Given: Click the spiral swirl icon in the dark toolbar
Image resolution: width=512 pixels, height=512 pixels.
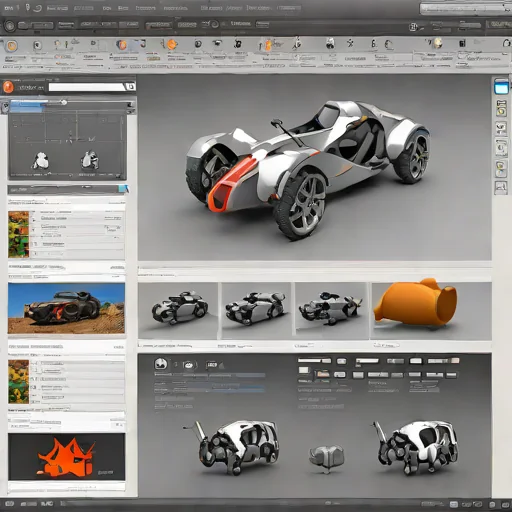Looking at the screenshot, I should coord(214,24).
